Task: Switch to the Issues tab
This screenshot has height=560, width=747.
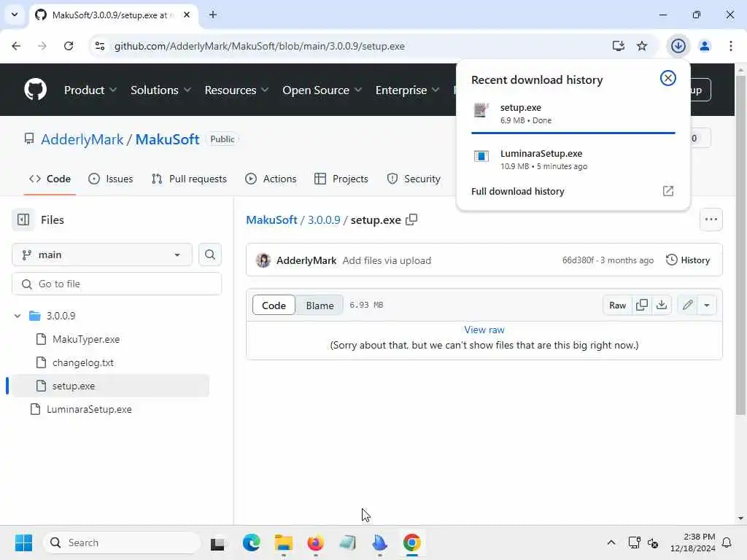Action: pos(111,179)
